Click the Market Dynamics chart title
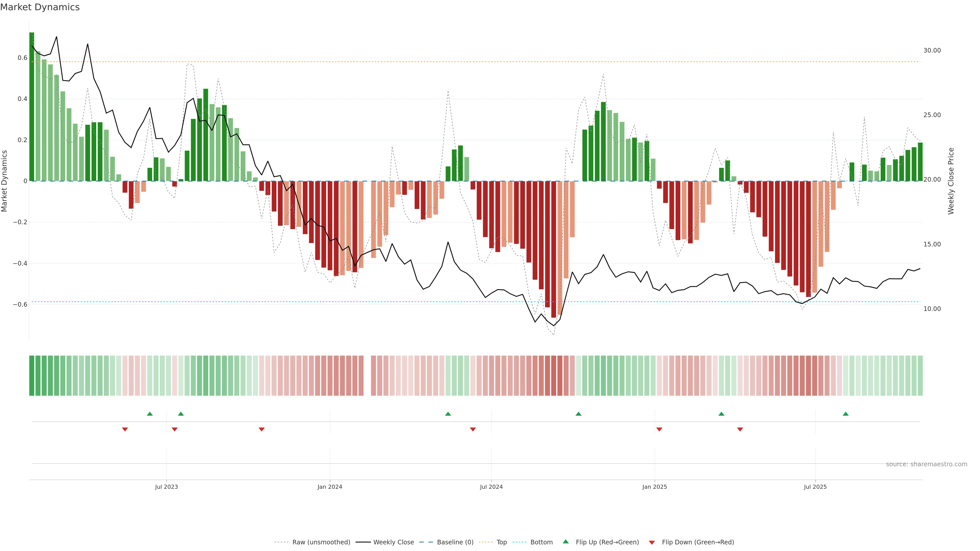Image resolution: width=980 pixels, height=551 pixels. point(40,7)
